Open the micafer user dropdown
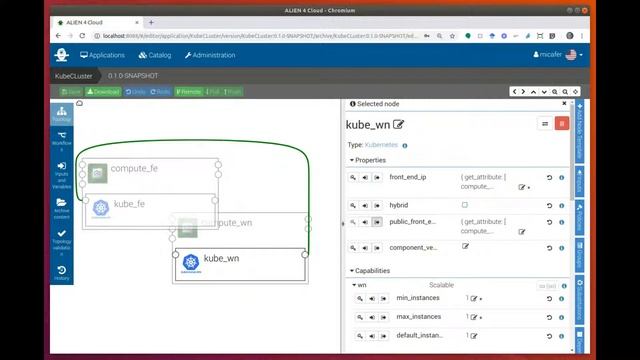The height and width of the screenshot is (360, 640). 558,55
